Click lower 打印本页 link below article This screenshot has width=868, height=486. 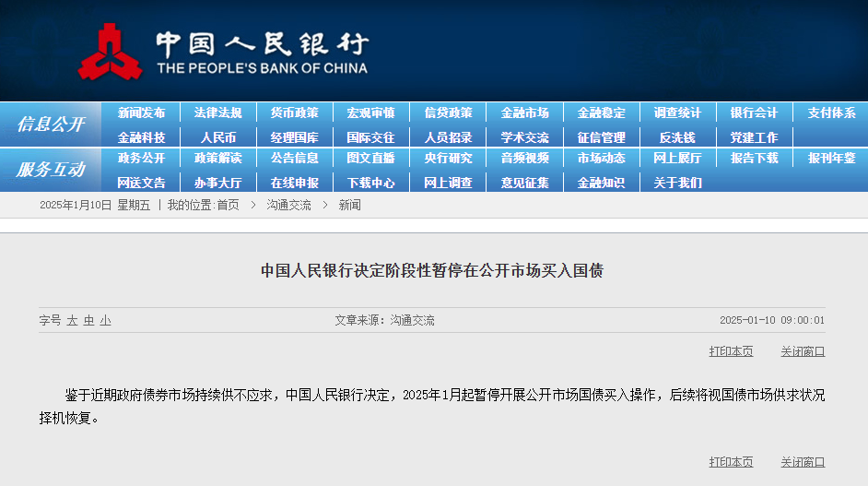pyautogui.click(x=731, y=462)
